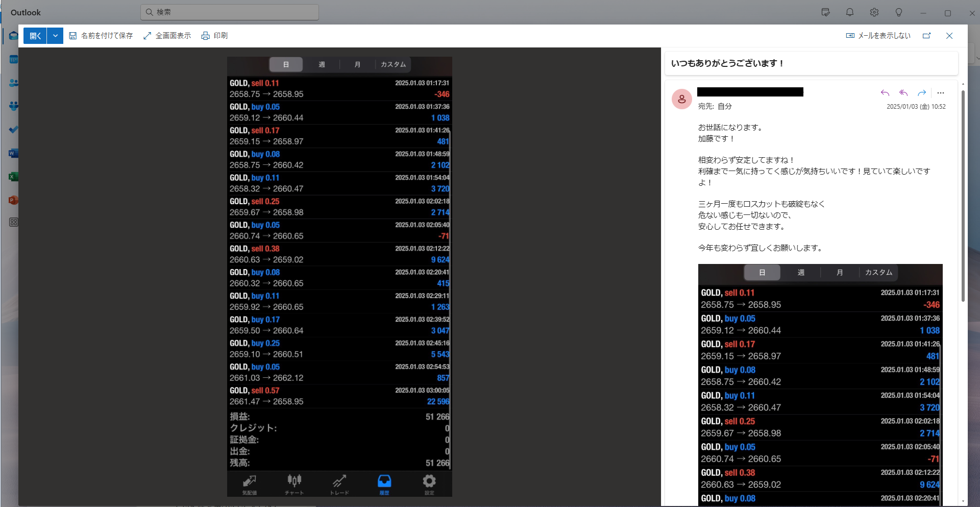The image size is (980, 507).
Task: Open Calendar icon in left sidebar
Action: point(14,59)
